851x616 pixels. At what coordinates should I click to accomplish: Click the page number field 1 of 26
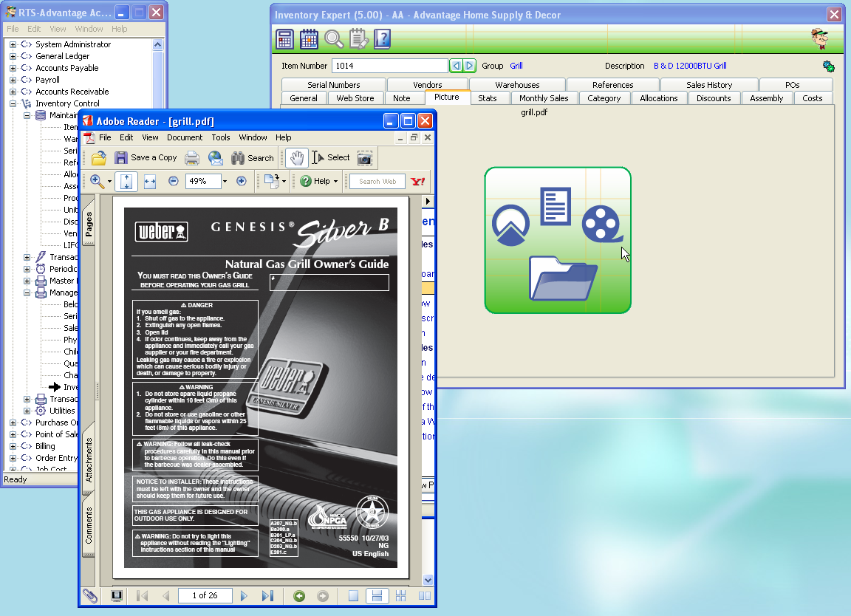pos(205,595)
